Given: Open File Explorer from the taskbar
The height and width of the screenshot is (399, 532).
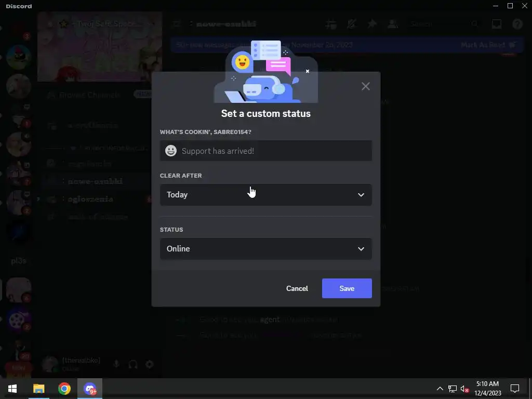Looking at the screenshot, I should 38,389.
